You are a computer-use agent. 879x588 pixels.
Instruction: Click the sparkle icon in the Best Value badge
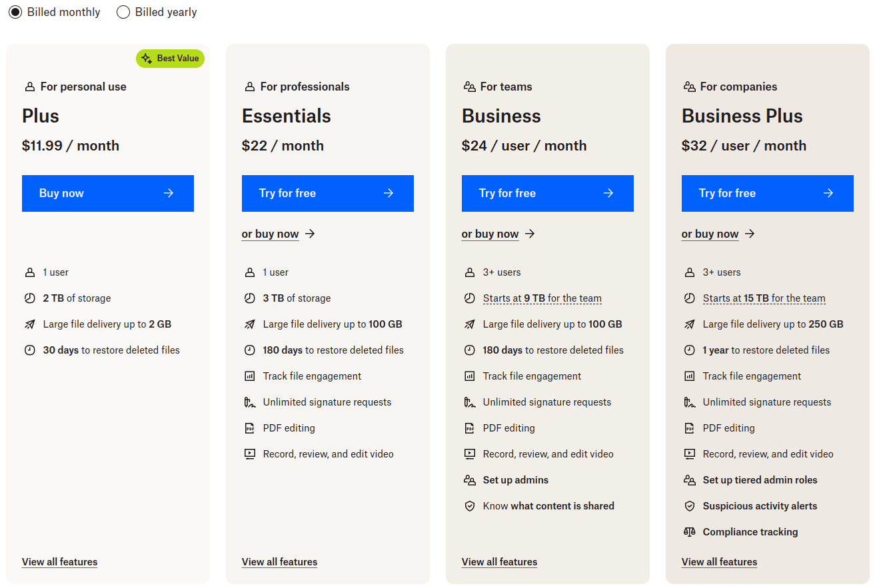pyautogui.click(x=146, y=59)
